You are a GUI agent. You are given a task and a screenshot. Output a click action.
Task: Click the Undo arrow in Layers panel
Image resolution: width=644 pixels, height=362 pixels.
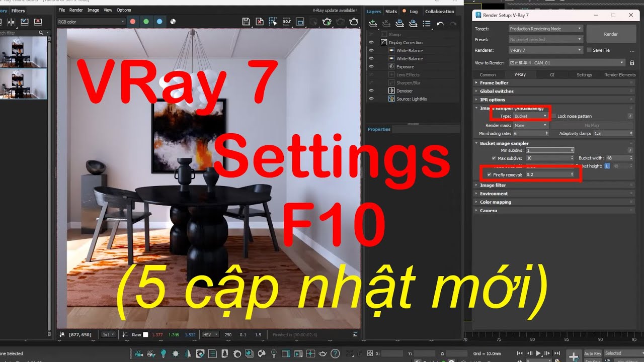coord(440,23)
